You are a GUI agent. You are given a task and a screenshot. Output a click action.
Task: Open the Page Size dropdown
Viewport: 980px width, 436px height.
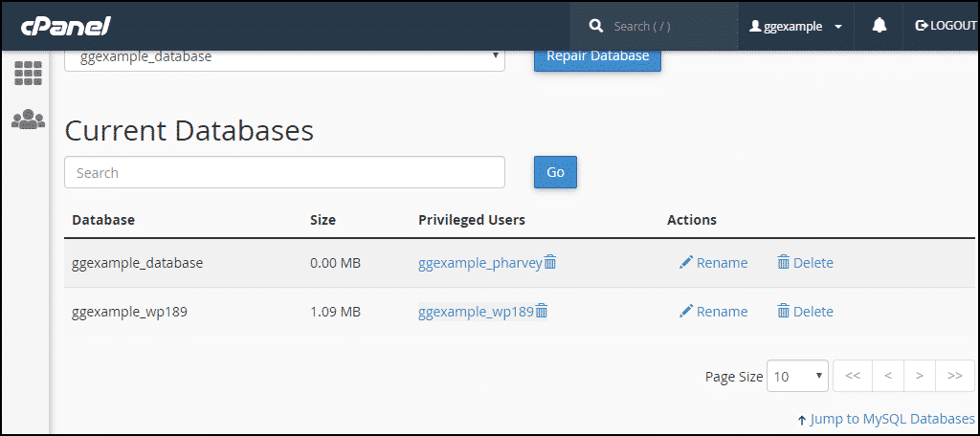click(x=798, y=377)
